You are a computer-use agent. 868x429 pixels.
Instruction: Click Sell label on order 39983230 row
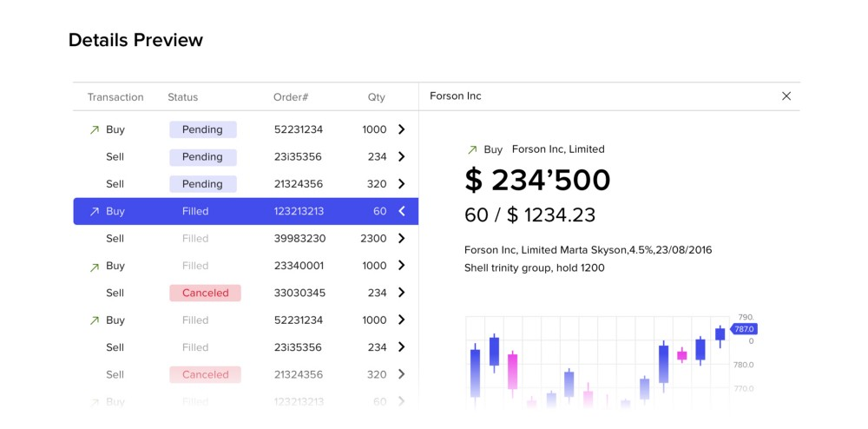coord(115,239)
